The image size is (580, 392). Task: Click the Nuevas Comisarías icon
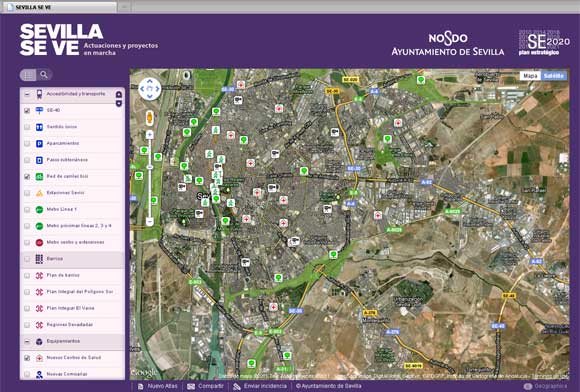(39, 375)
